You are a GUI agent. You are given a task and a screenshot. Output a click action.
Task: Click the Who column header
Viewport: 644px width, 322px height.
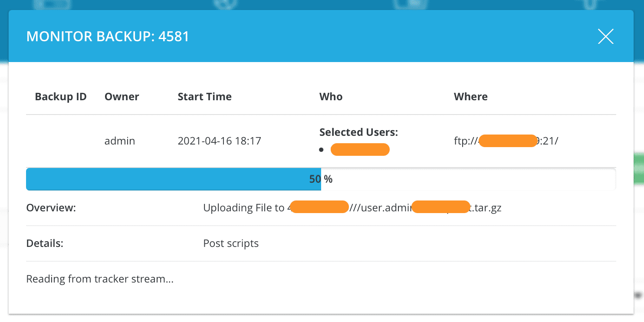point(331,96)
